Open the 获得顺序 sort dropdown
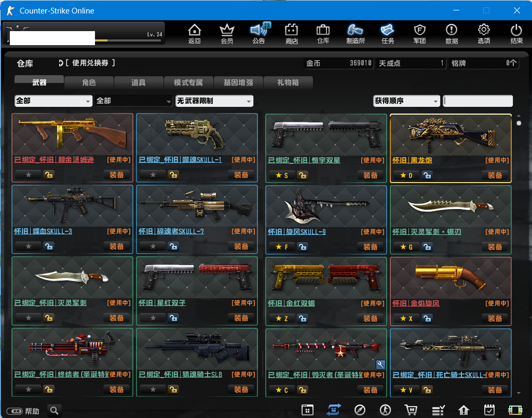 click(x=406, y=101)
